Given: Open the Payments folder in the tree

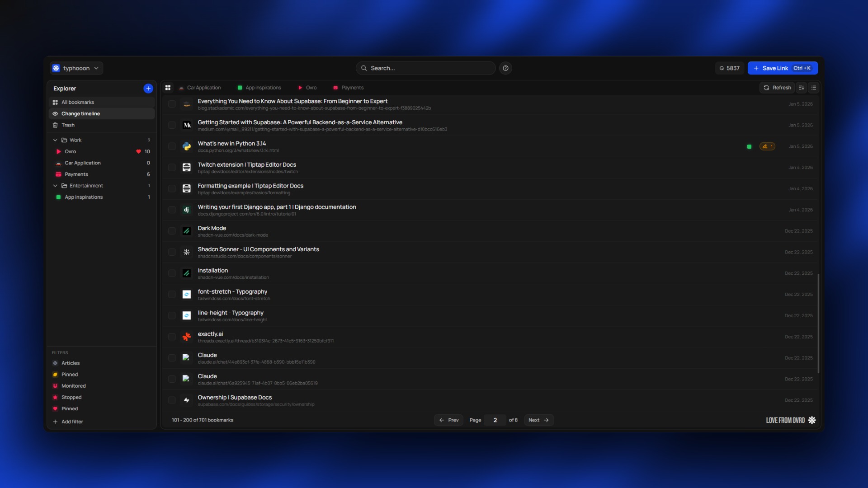Looking at the screenshot, I should [x=102, y=174].
